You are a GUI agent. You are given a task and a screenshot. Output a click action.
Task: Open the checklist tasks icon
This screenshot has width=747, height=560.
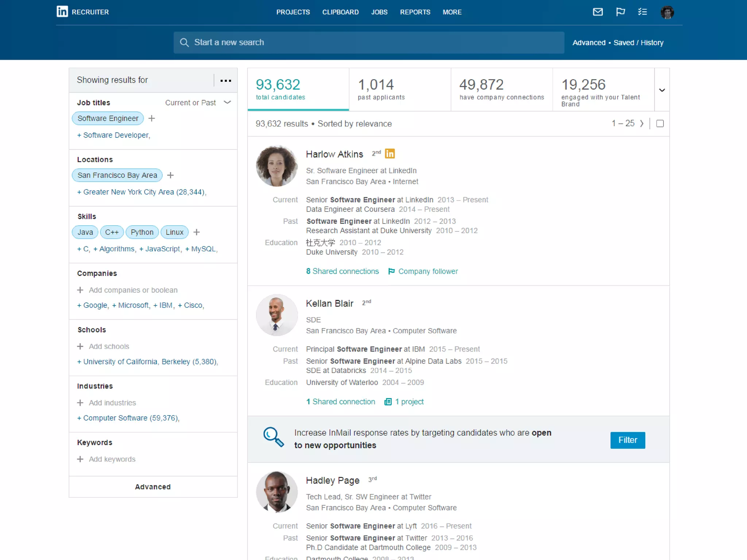point(642,12)
